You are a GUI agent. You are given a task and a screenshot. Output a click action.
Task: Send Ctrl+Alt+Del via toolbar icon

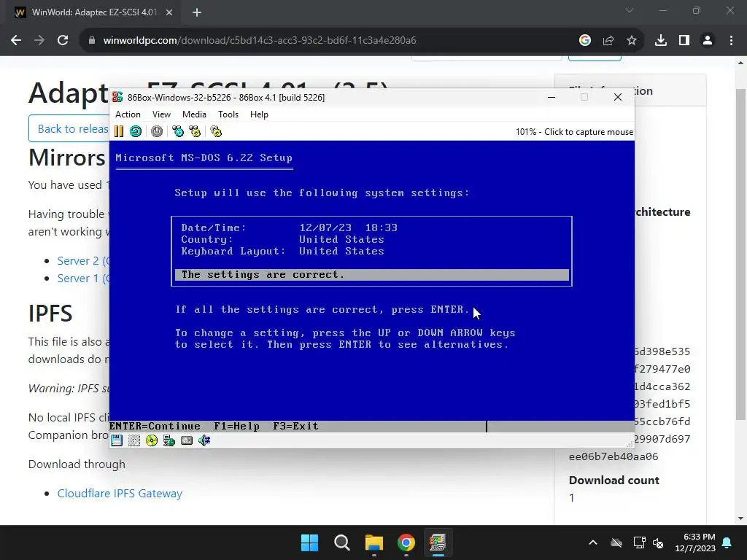tap(178, 131)
